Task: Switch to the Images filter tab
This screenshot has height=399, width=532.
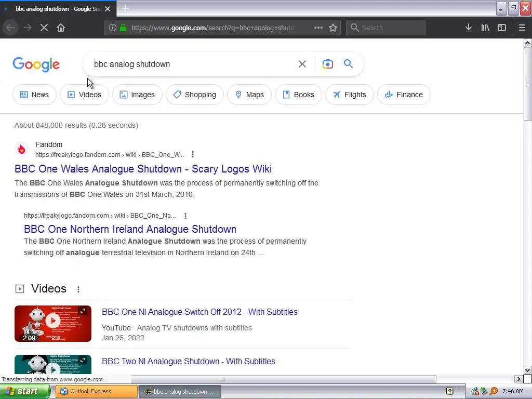Action: pyautogui.click(x=137, y=95)
